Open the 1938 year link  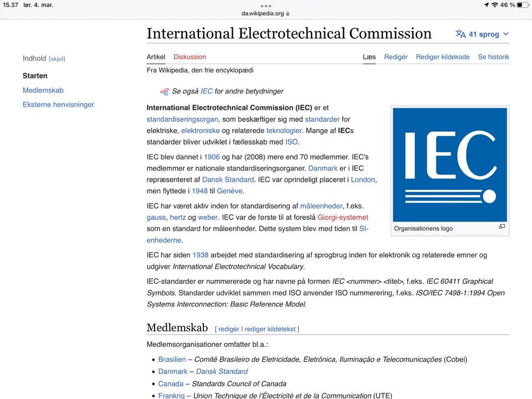pos(201,255)
